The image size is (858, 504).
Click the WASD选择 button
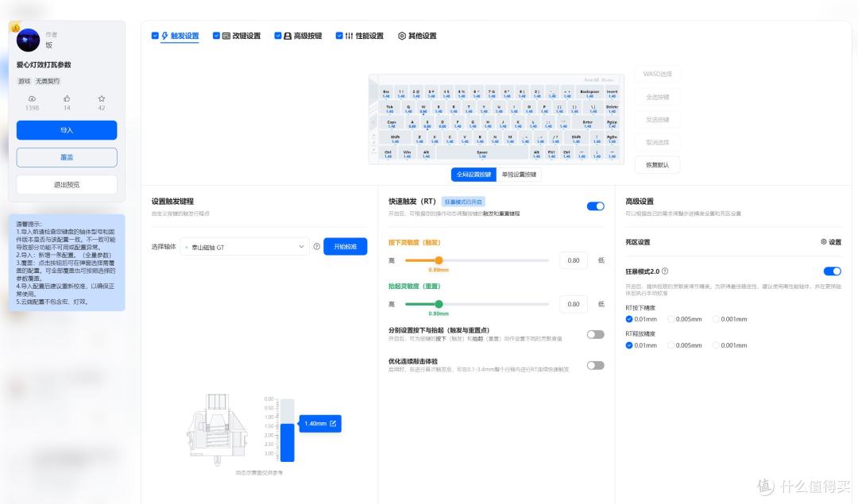click(657, 74)
